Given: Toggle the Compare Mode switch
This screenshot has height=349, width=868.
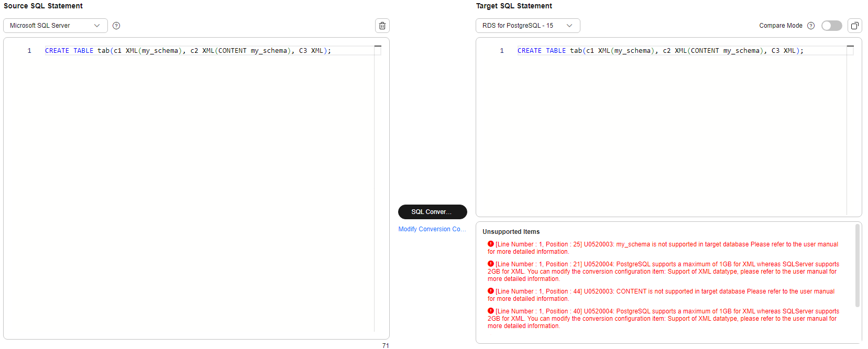Looking at the screenshot, I should (831, 26).
